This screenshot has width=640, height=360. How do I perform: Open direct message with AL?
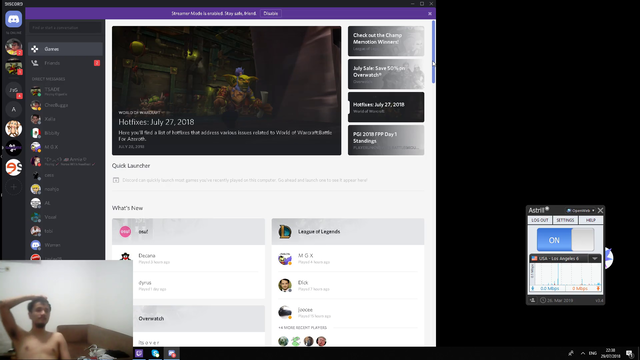pyautogui.click(x=65, y=203)
